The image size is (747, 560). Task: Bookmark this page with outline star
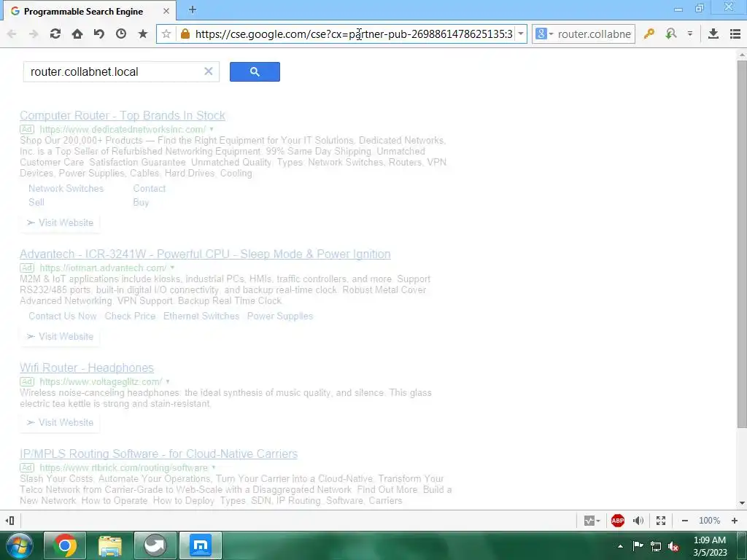[166, 34]
